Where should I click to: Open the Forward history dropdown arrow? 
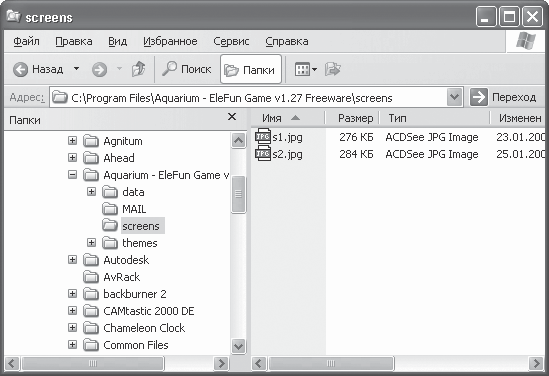tap(119, 69)
